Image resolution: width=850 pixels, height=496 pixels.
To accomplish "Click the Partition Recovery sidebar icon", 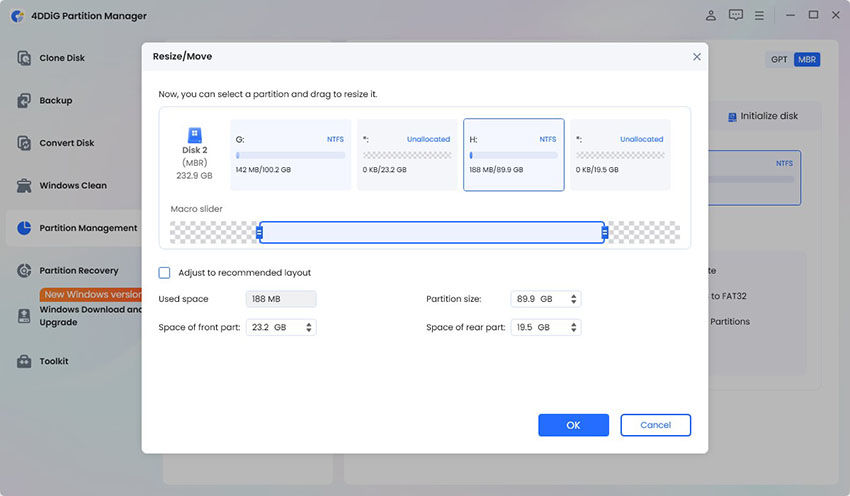I will pyautogui.click(x=24, y=270).
